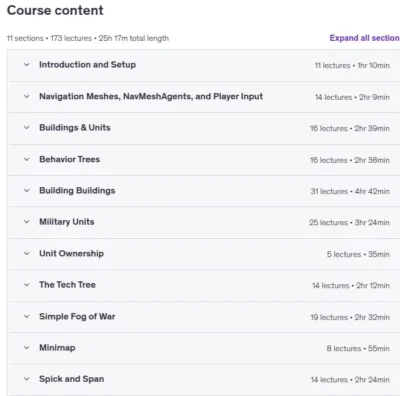Expand the Introduction and Setup chevron

tap(27, 65)
